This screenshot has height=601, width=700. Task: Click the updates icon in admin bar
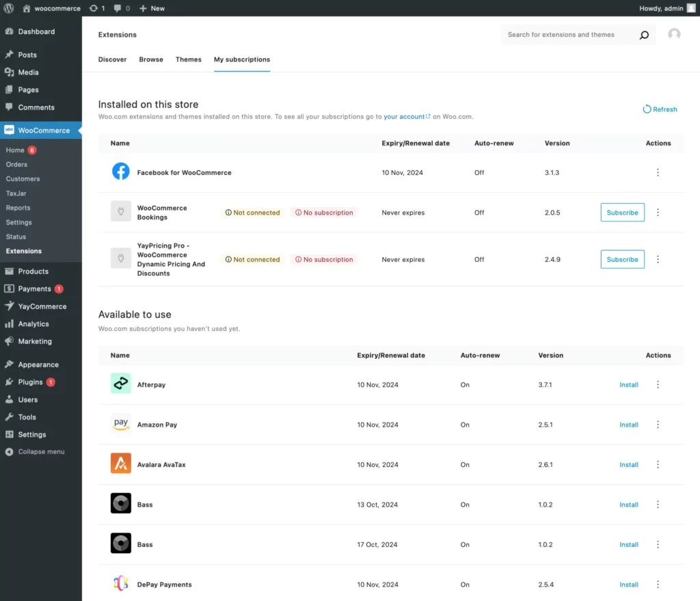pyautogui.click(x=94, y=8)
